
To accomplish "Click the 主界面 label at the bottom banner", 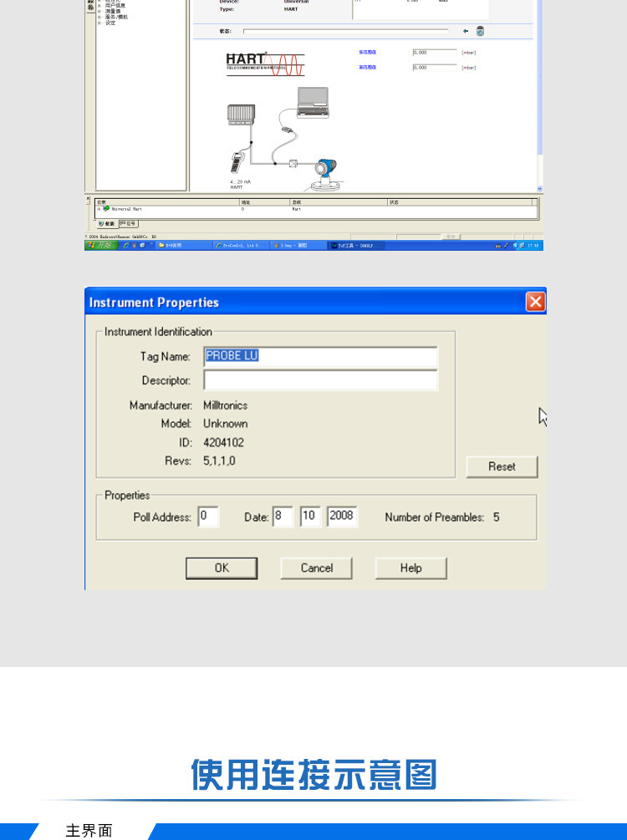I will 89,831.
